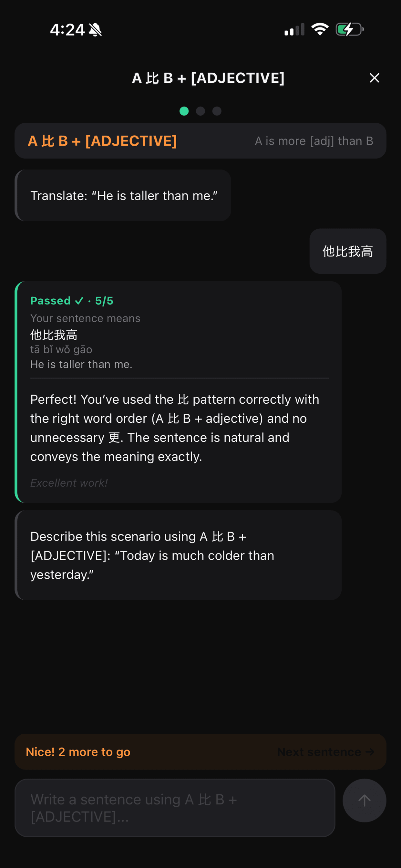Tap the cellular signal bars icon
This screenshot has width=401, height=868.
tap(294, 30)
